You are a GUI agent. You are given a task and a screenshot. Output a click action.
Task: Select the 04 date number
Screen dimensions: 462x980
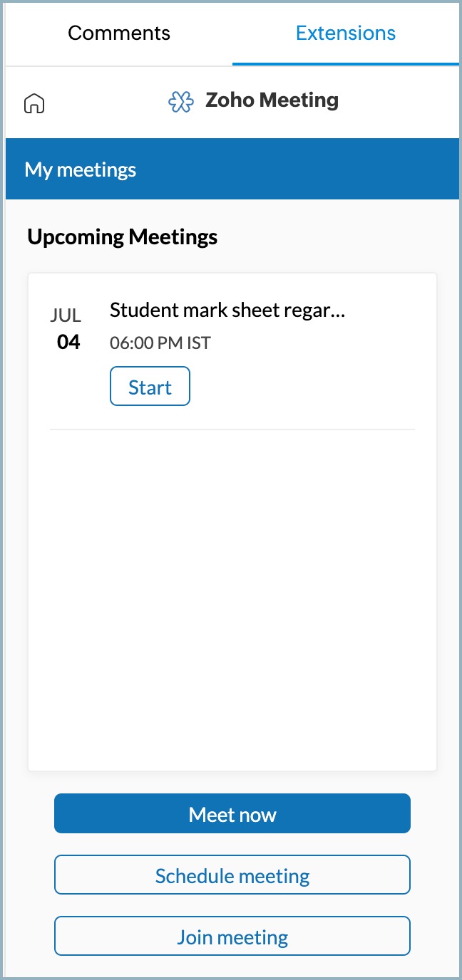[x=68, y=343]
